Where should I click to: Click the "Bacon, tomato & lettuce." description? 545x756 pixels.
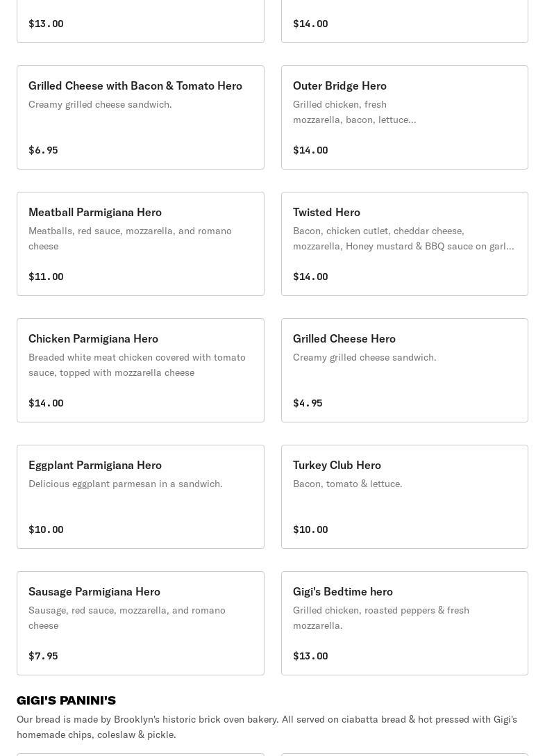coord(348,484)
